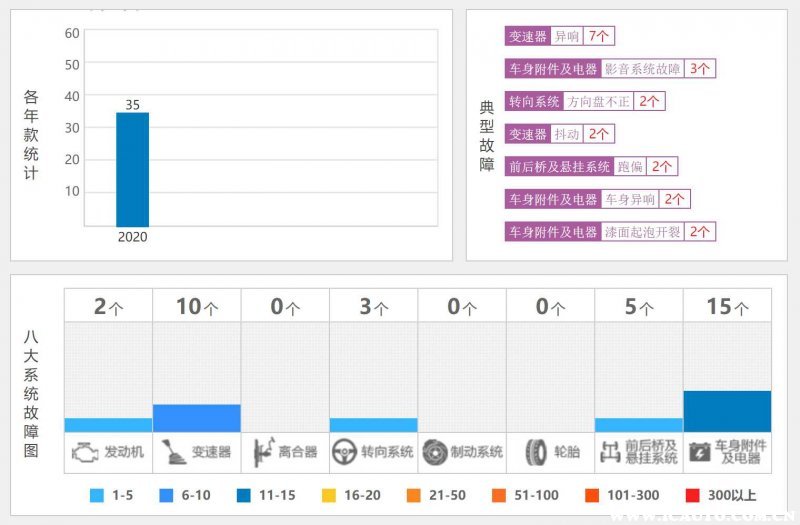Click the gearbox (变速器) shifter icon
The image size is (800, 525).
173,451
